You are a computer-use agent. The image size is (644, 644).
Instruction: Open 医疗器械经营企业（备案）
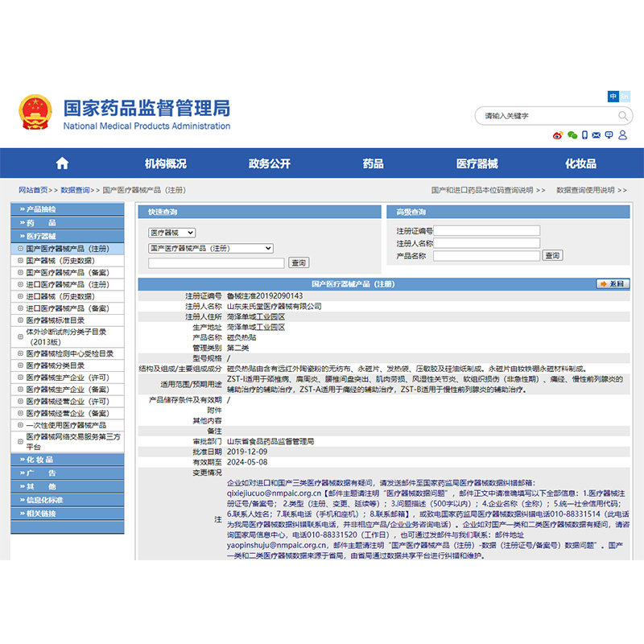pos(68,413)
